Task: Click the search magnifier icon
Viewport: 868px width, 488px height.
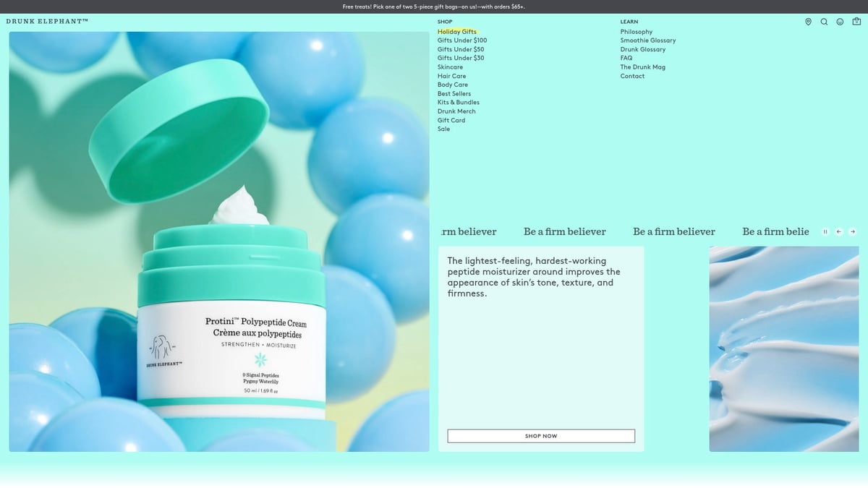Action: pyautogui.click(x=824, y=22)
